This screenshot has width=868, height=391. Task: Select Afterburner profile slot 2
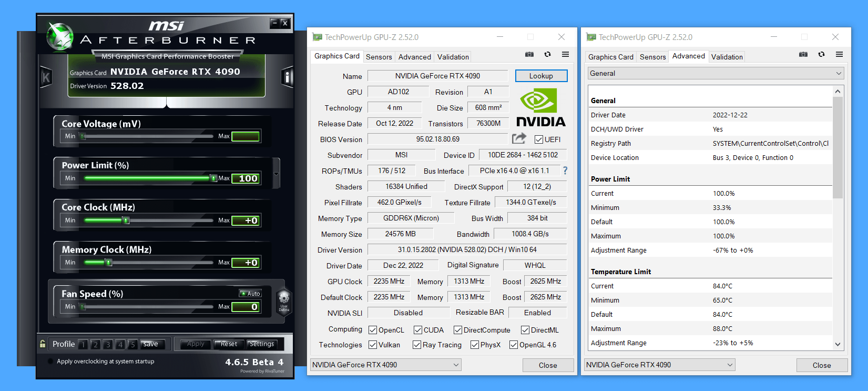(95, 344)
